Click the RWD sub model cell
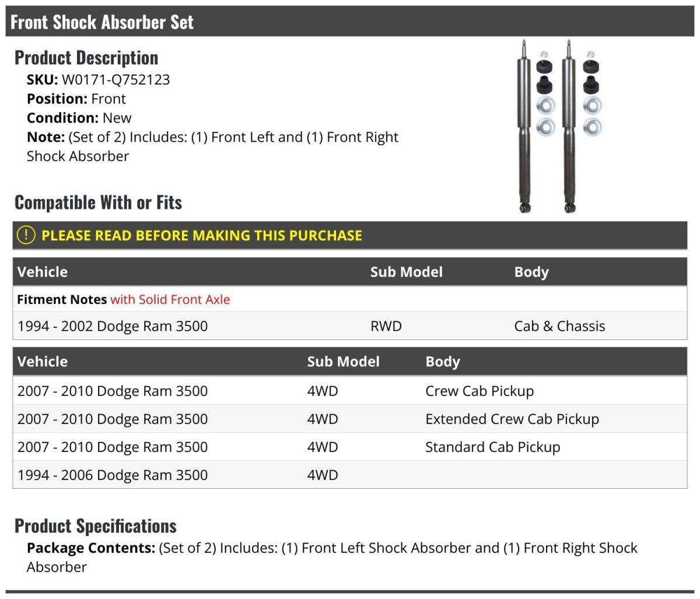 (386, 326)
